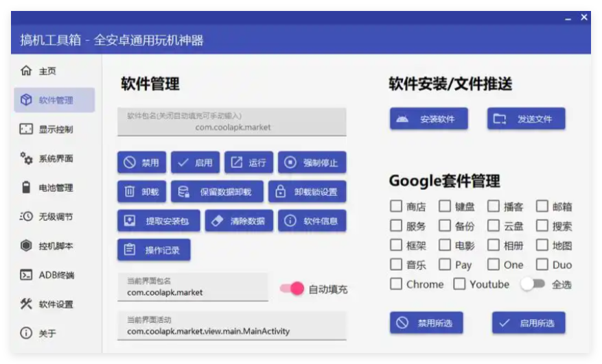Image resolution: width=602 pixels, height=364 pixels.
Task: Minimize the 搞机工具箱 window
Action: point(568,18)
